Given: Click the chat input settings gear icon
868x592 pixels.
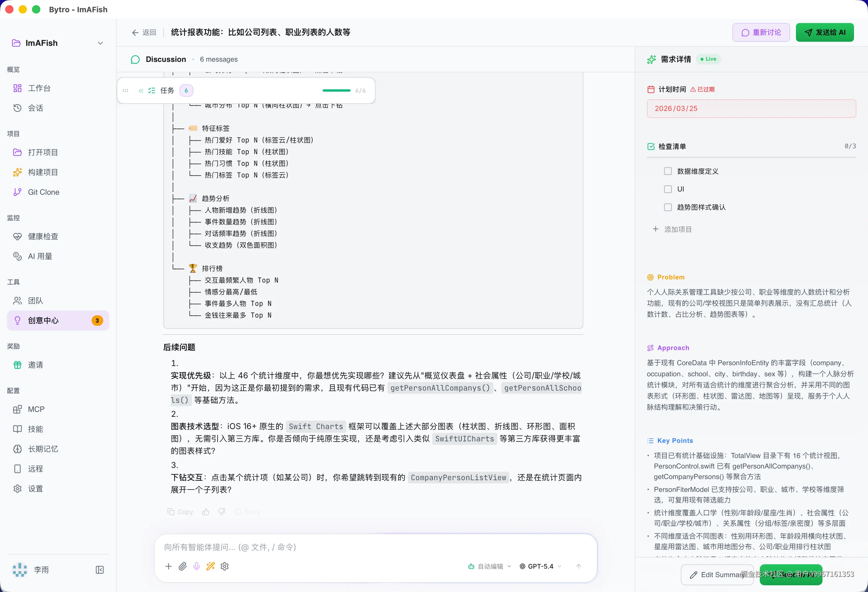Looking at the screenshot, I should point(225,566).
